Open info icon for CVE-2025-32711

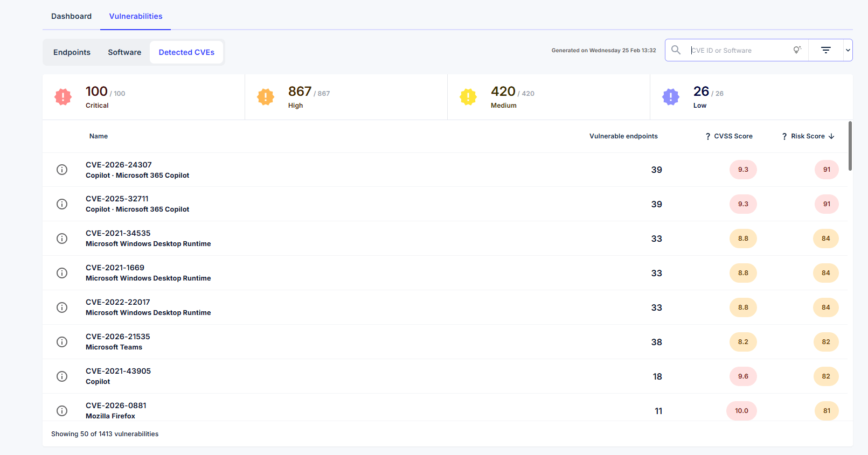pos(62,204)
